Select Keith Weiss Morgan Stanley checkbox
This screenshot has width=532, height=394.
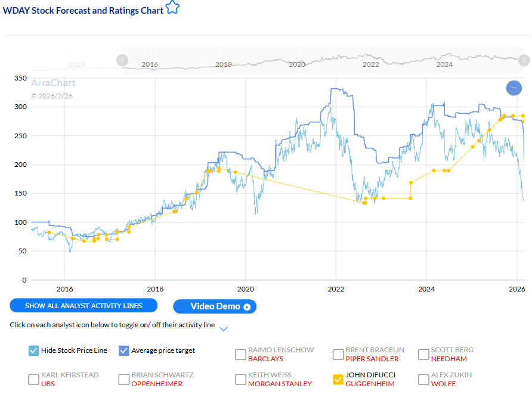coord(240,380)
